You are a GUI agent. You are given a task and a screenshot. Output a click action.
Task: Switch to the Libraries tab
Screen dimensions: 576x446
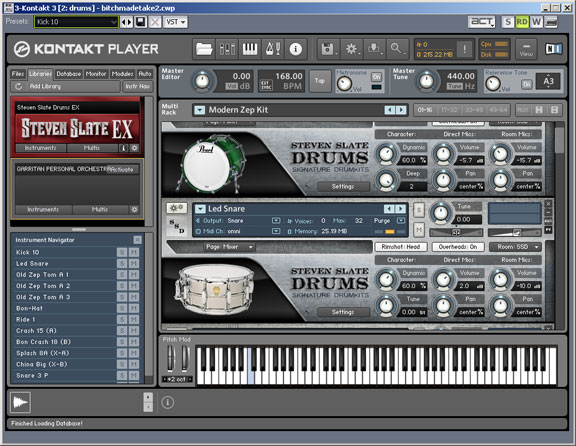pos(40,74)
